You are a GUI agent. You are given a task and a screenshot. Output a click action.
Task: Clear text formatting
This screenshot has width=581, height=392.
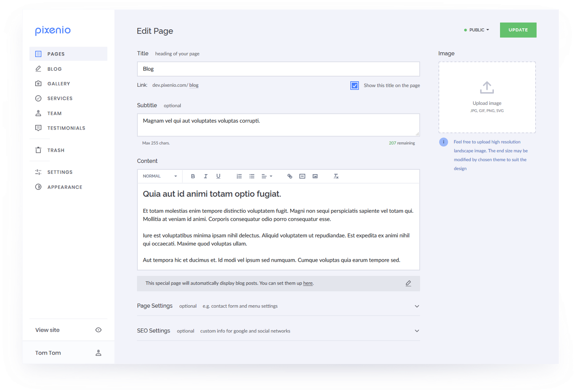coord(336,176)
